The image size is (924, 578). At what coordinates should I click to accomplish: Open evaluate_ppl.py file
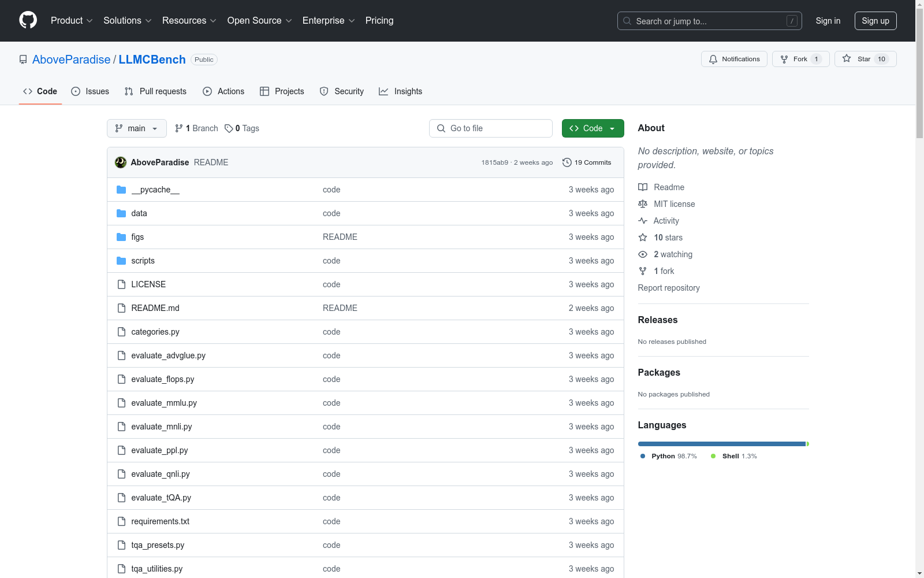[x=159, y=450]
